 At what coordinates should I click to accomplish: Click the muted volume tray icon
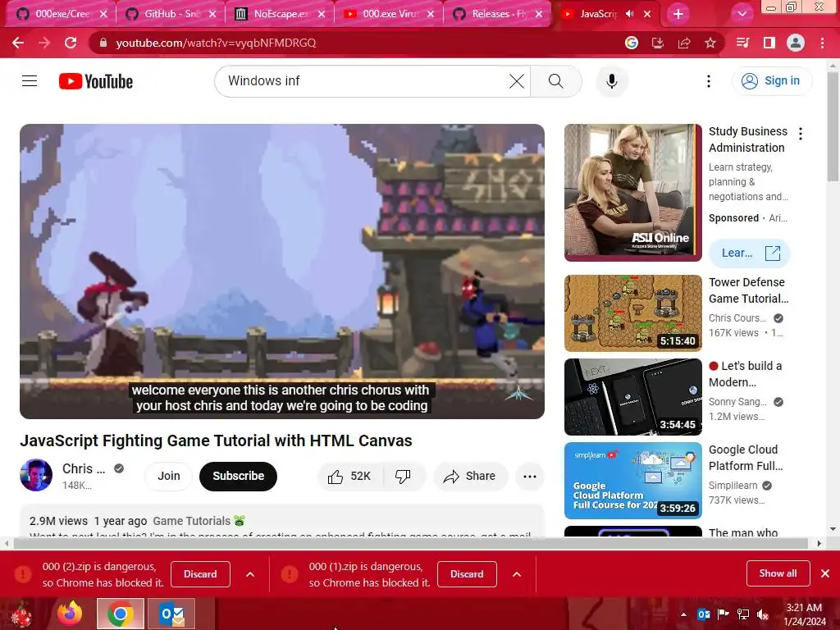[x=763, y=614]
